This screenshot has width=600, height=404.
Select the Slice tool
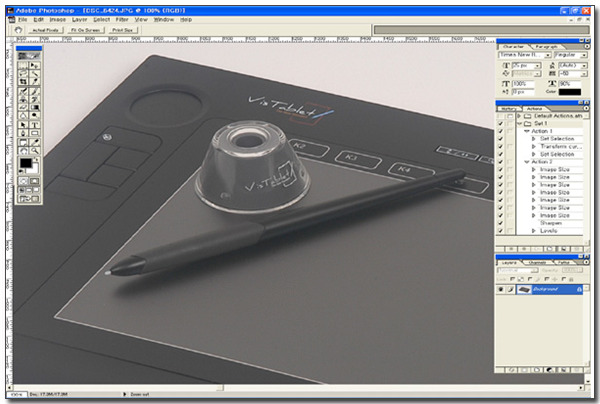point(34,81)
